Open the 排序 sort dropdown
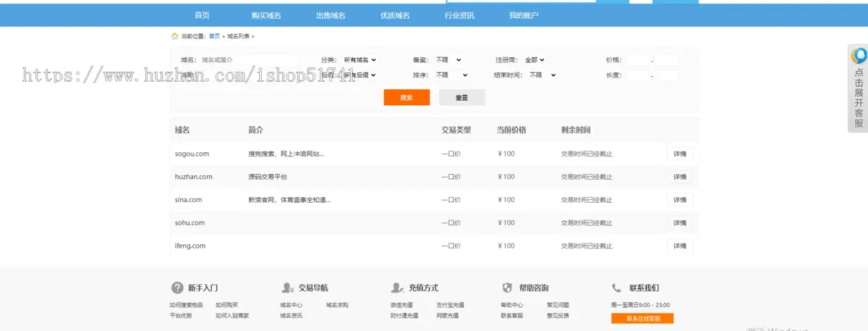The image size is (868, 331). click(x=451, y=75)
